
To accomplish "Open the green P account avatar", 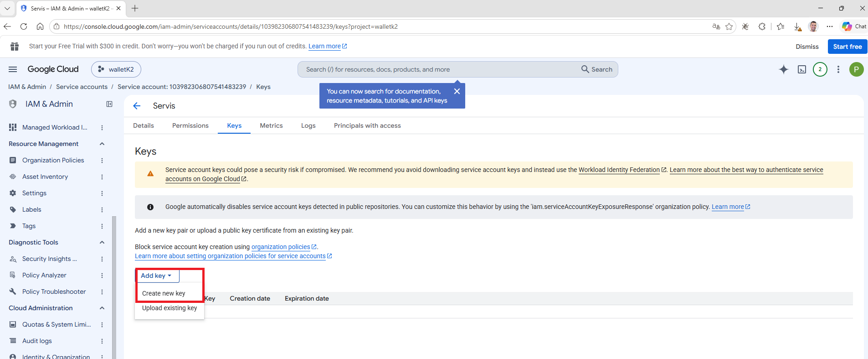I will 857,69.
